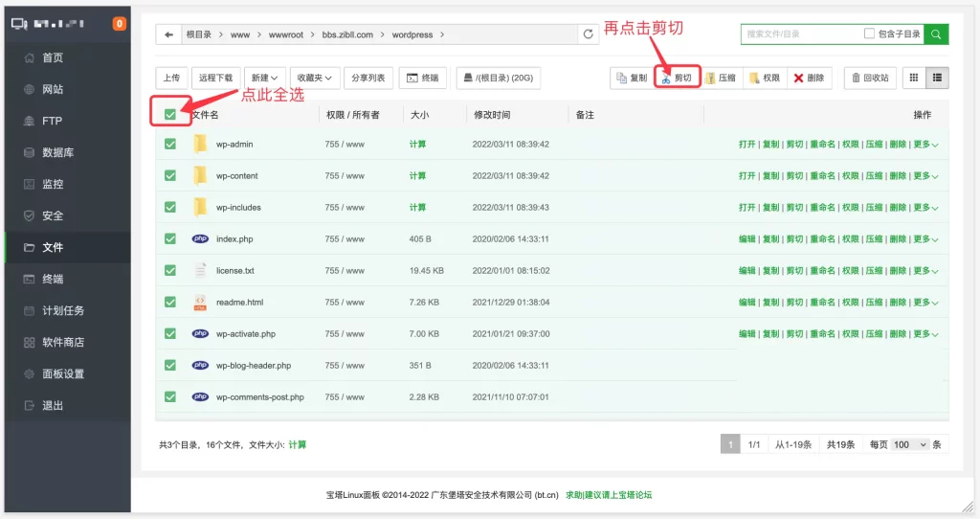Expand 更多 for wp-admin row
Image resolution: width=980 pixels, height=519 pixels.
(x=925, y=145)
